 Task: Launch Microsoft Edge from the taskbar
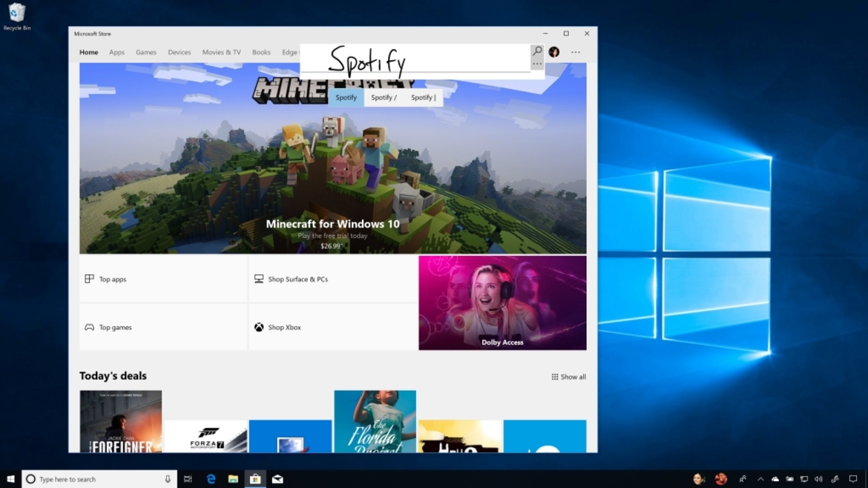[x=211, y=479]
